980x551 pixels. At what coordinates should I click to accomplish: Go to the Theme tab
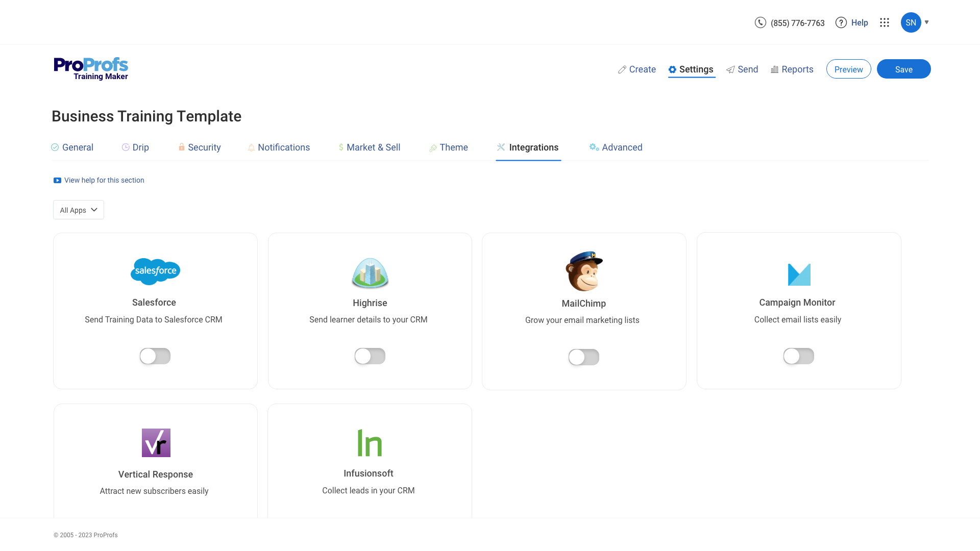pos(449,147)
